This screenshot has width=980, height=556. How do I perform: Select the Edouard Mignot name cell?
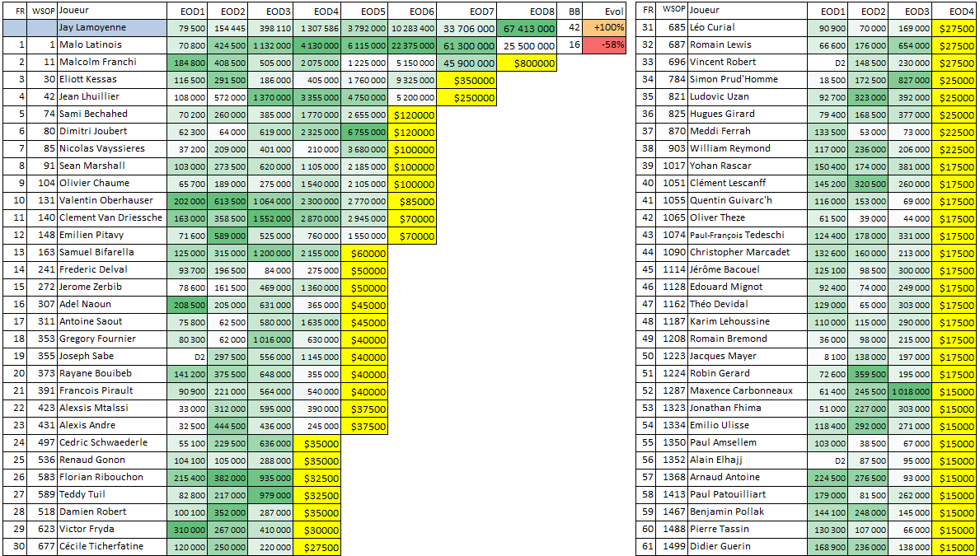point(747,287)
